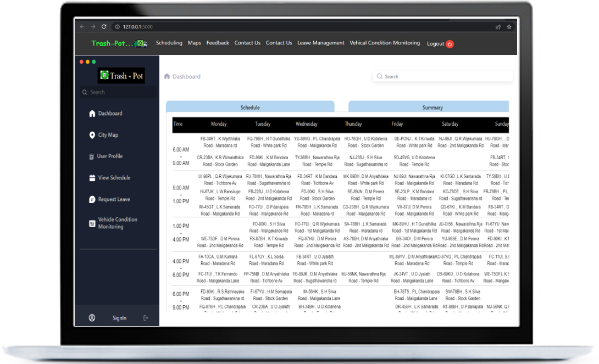Image resolution: width=599 pixels, height=364 pixels.
Task: Click the sign-out arrow icon beside SignIn
Action: coord(146,318)
